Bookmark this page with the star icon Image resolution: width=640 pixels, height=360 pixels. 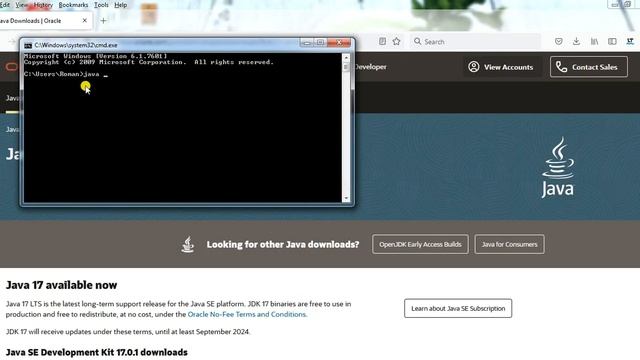coord(396,41)
